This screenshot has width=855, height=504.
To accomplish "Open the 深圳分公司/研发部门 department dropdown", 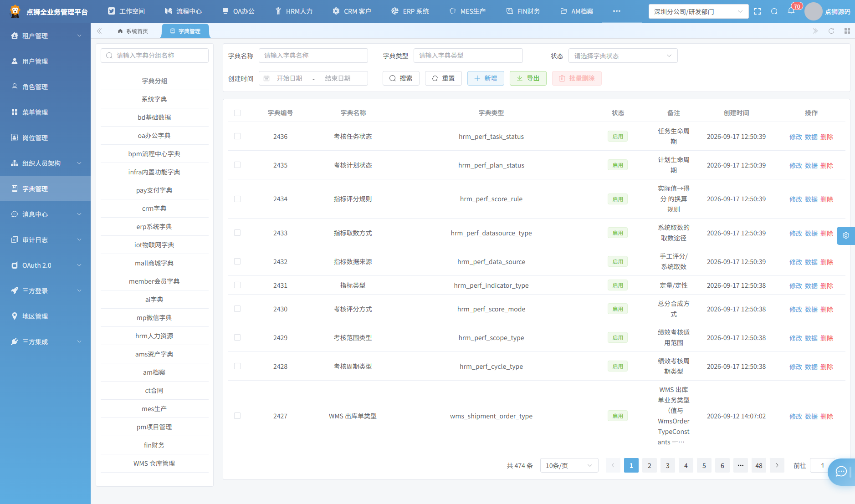I will tap(698, 11).
